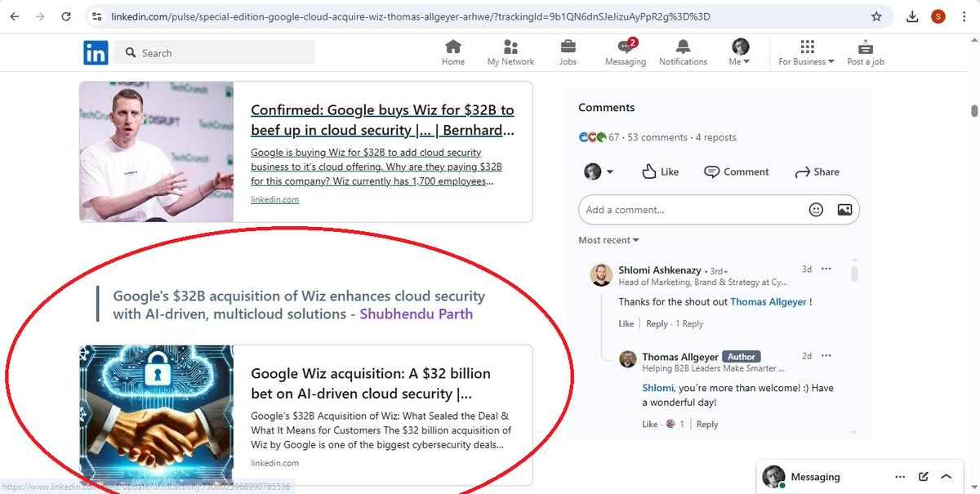This screenshot has width=980, height=494.
Task: Click the browser forward arrow
Action: pos(41,16)
